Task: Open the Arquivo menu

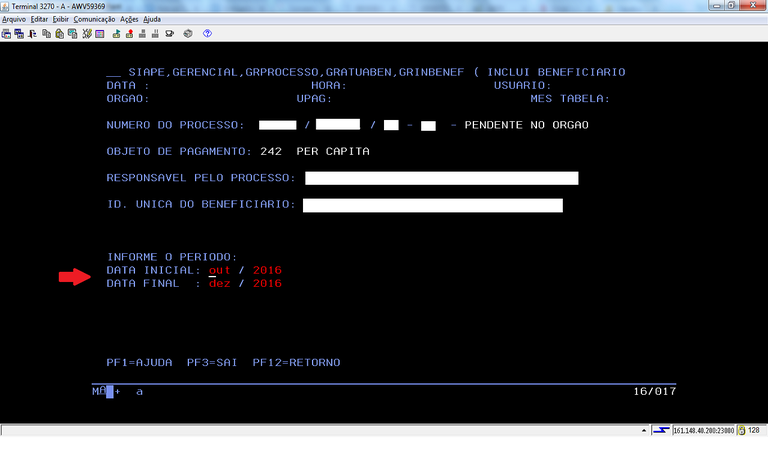Action: click(x=14, y=19)
